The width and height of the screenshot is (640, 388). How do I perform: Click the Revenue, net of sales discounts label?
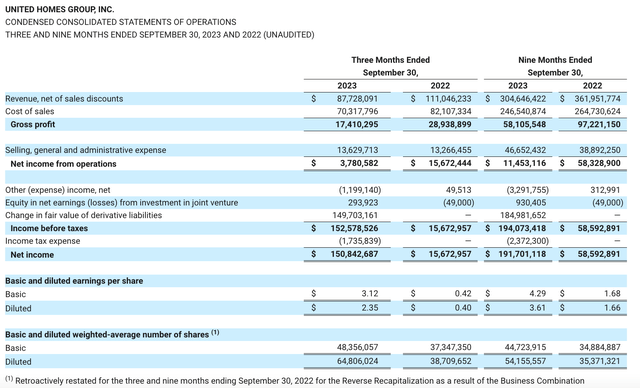pos(64,99)
